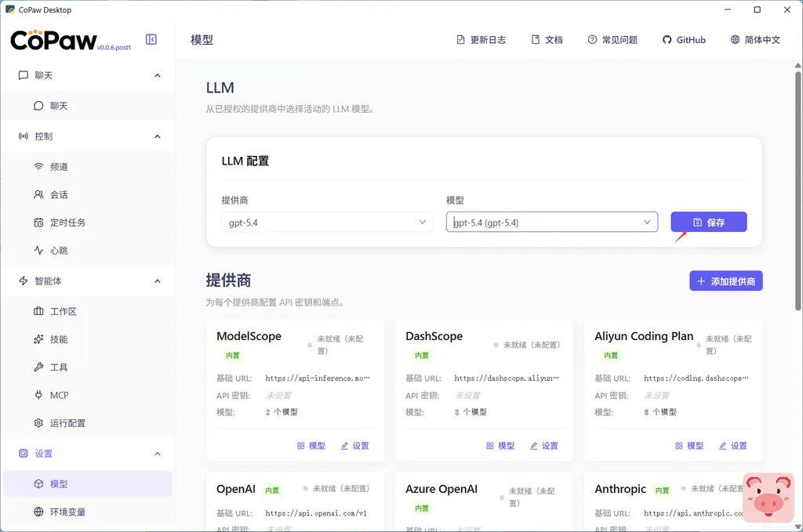Open the GitHub link in header
Viewport: 803px width, 532px height.
pyautogui.click(x=684, y=40)
